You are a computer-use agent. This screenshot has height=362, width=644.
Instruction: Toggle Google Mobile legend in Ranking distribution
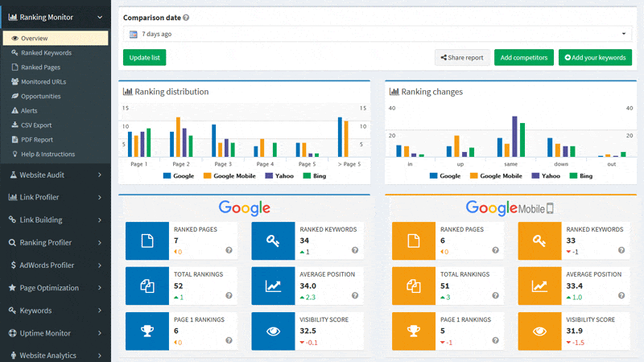[229, 175]
